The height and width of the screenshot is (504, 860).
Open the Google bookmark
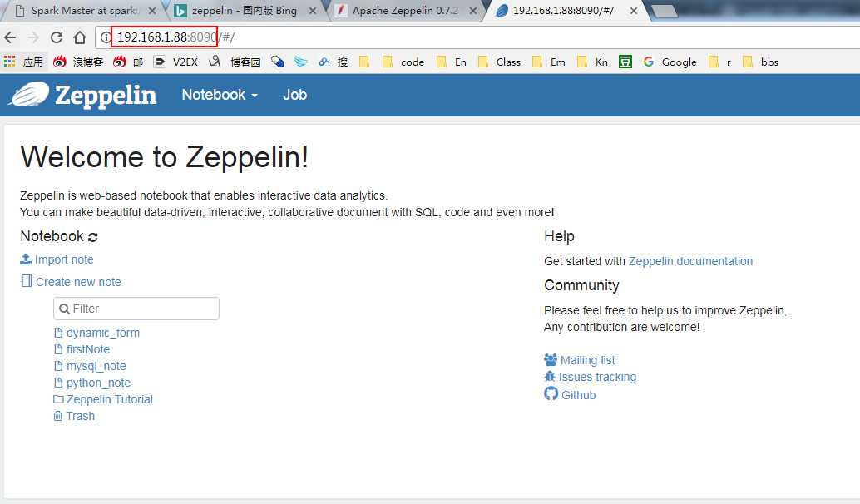(670, 62)
